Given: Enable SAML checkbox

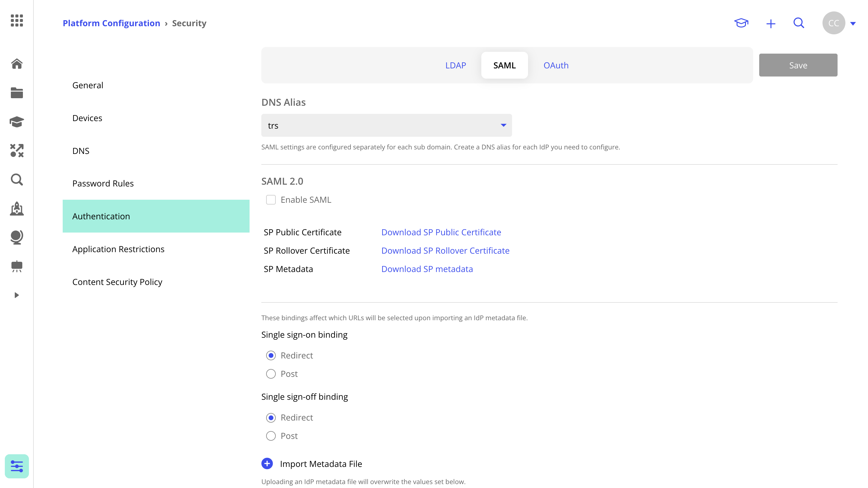Looking at the screenshot, I should click(x=271, y=200).
